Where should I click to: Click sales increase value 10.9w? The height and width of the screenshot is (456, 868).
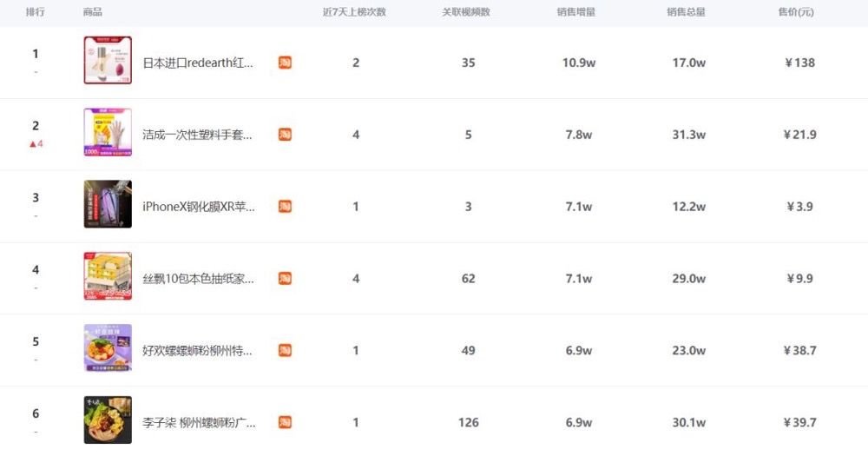(579, 63)
